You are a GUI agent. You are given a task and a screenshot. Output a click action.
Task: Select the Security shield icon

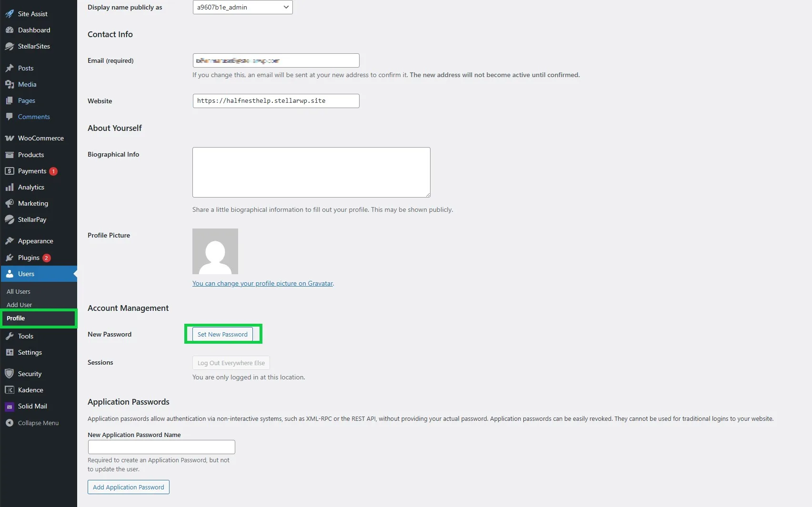pyautogui.click(x=10, y=374)
